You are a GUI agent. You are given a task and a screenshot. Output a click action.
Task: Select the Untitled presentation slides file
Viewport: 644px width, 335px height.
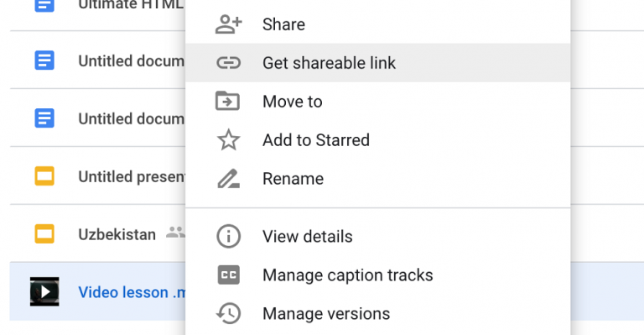pos(132,177)
